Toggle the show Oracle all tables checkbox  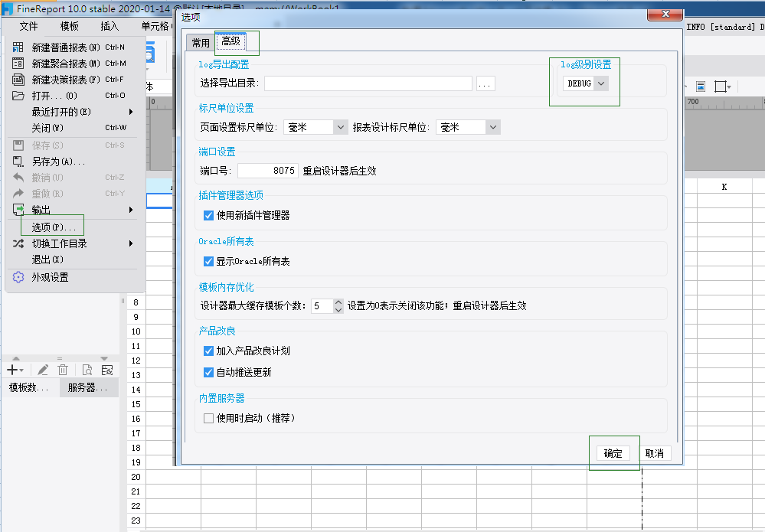click(208, 261)
